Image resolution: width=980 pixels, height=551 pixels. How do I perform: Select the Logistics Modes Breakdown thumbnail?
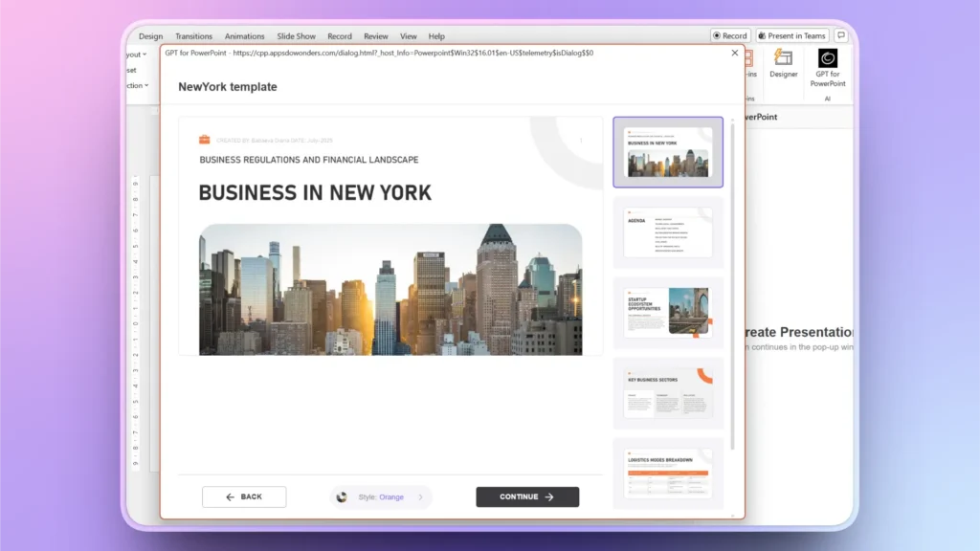point(668,473)
